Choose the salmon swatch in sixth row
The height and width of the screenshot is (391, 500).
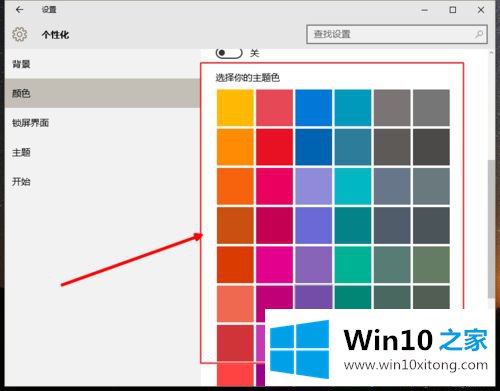point(235,304)
